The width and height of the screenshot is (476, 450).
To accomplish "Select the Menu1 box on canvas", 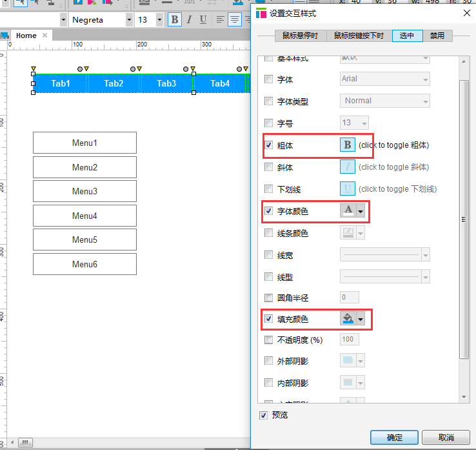I will click(84, 143).
